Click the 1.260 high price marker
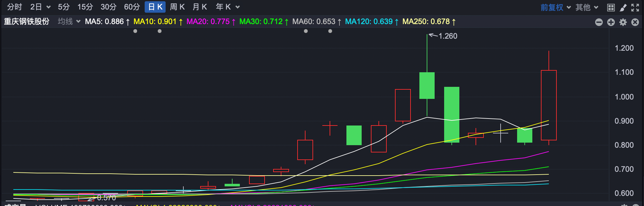The image size is (644, 206). click(448, 36)
